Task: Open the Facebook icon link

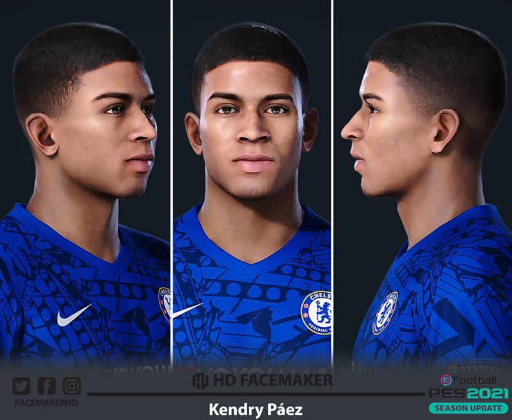Action: point(46,386)
